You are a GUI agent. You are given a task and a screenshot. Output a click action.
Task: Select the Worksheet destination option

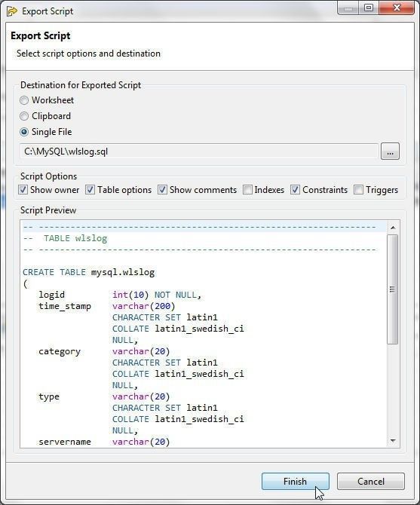point(24,100)
